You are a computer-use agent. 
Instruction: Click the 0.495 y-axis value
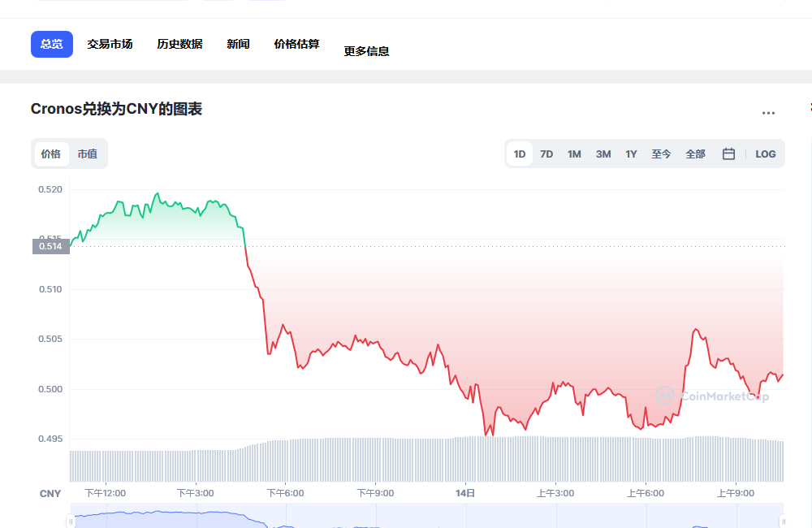50,439
